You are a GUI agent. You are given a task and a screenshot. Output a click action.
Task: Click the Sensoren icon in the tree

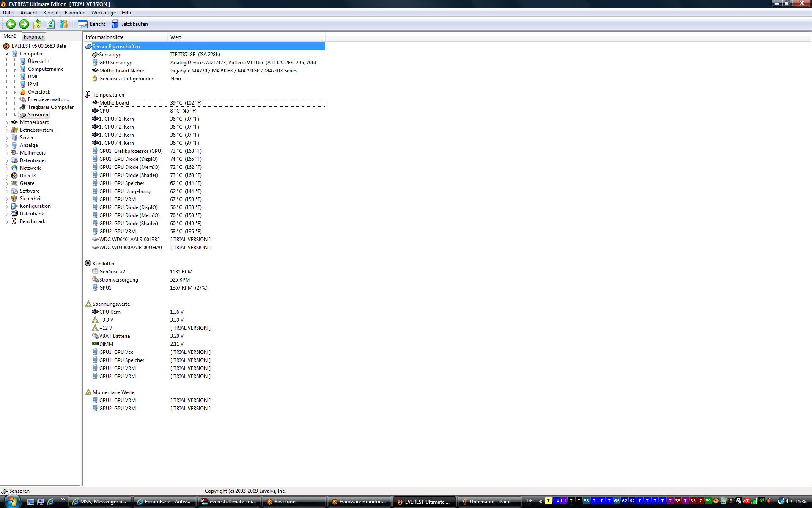[x=23, y=115]
